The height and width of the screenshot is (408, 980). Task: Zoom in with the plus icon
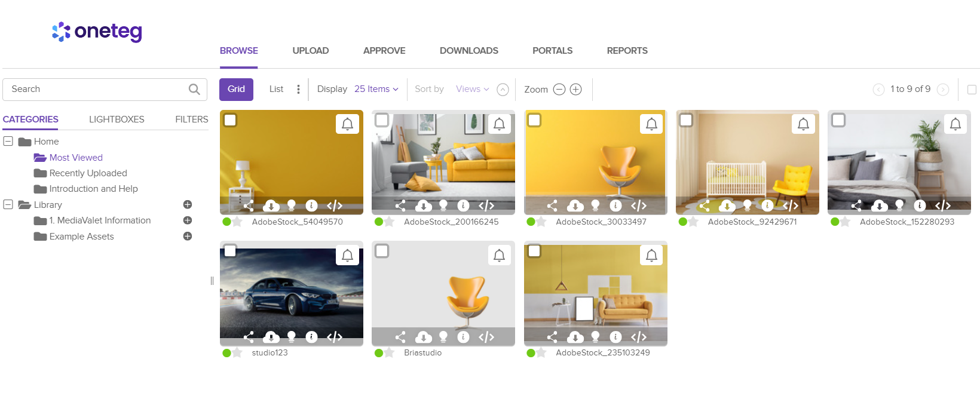(575, 89)
